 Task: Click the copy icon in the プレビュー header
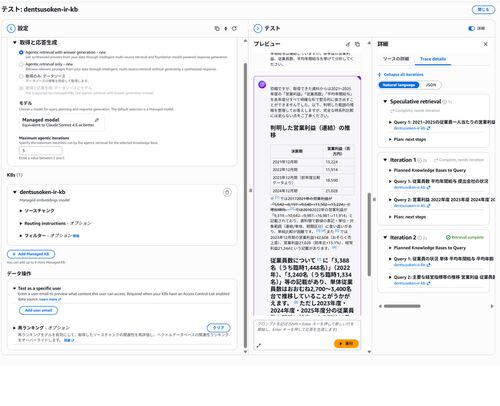point(357,44)
